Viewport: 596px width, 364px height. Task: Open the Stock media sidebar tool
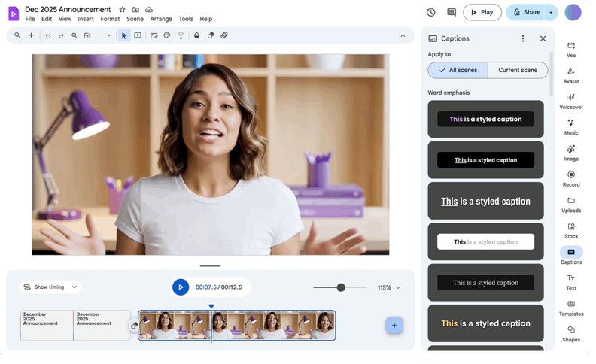pyautogui.click(x=571, y=230)
